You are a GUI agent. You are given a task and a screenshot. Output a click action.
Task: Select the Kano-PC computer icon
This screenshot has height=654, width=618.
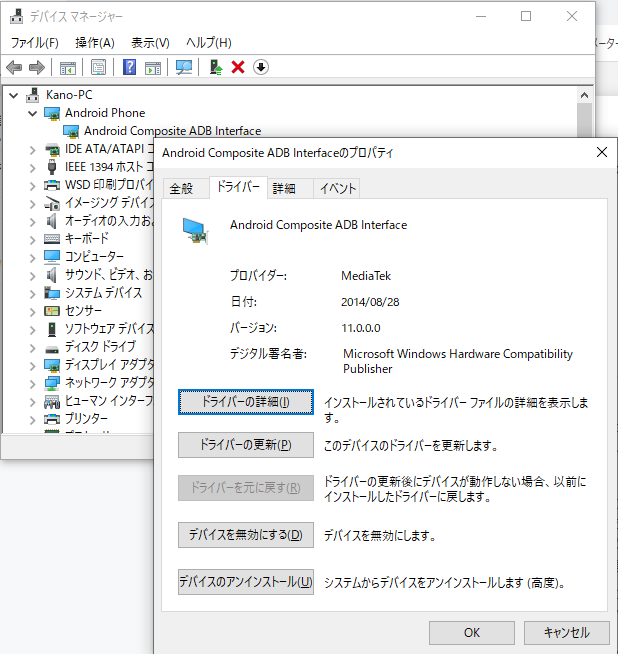(x=33, y=95)
